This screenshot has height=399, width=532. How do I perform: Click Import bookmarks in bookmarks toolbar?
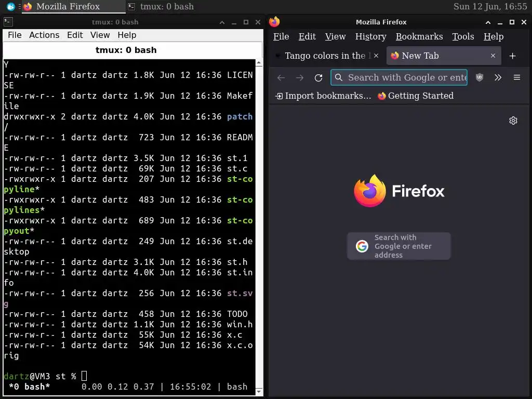pos(323,96)
